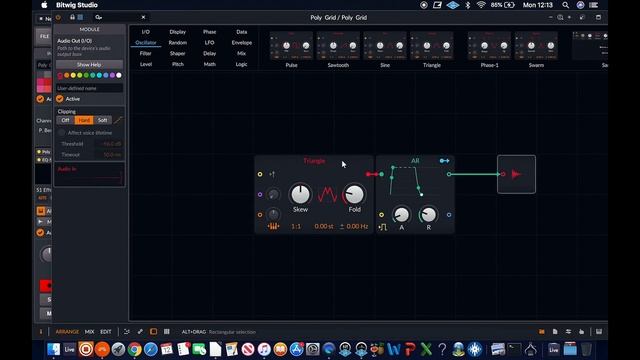This screenshot has height=360, width=640.
Task: Open the Filter module category
Action: [x=146, y=53]
